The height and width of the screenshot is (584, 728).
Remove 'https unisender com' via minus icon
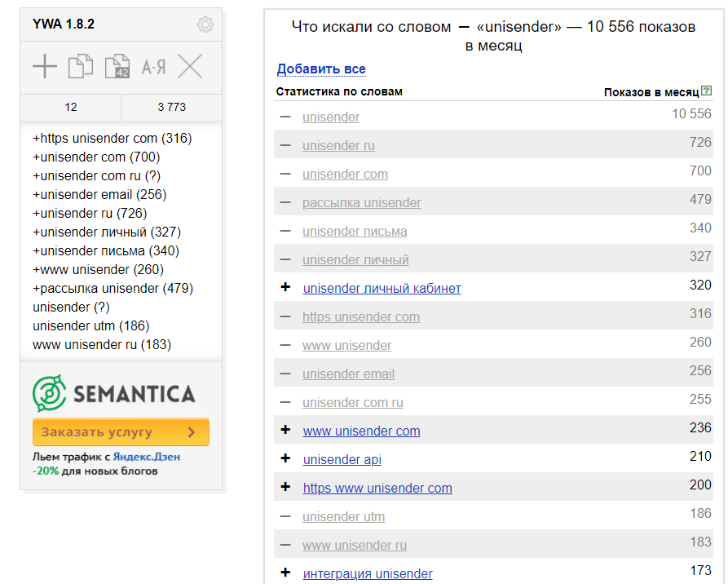[x=285, y=316]
